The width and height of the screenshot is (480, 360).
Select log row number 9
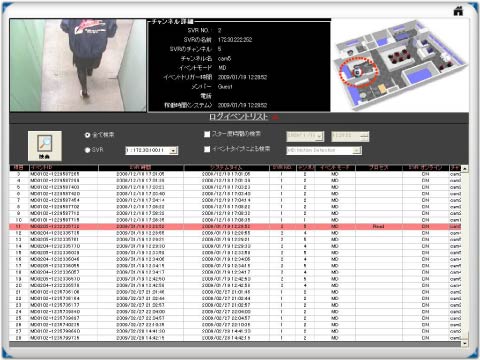click(x=235, y=213)
